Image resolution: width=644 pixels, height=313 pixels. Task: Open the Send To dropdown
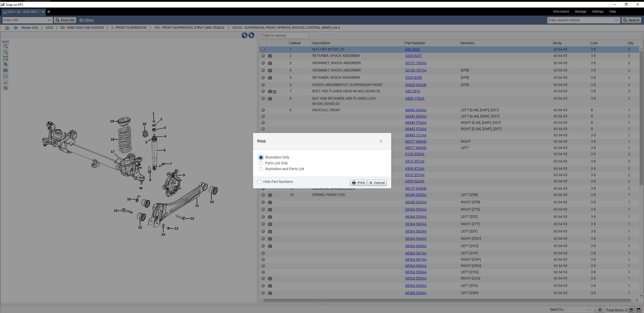(579, 310)
